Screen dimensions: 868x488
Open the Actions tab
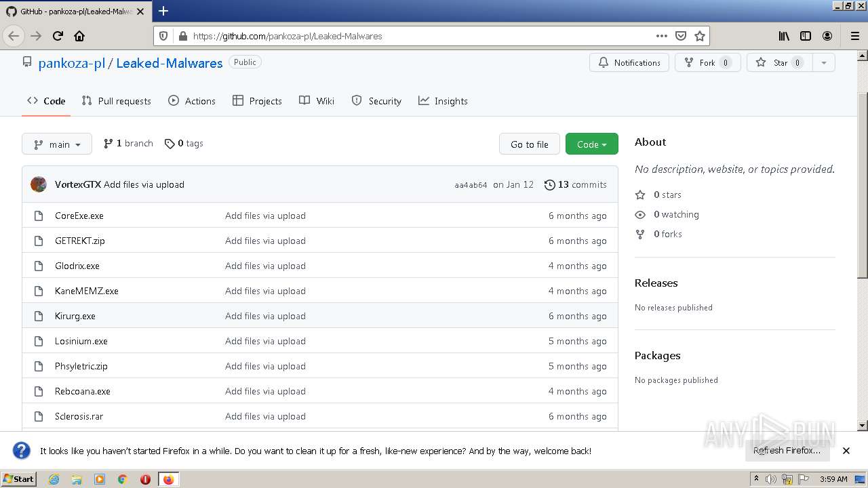click(x=192, y=101)
